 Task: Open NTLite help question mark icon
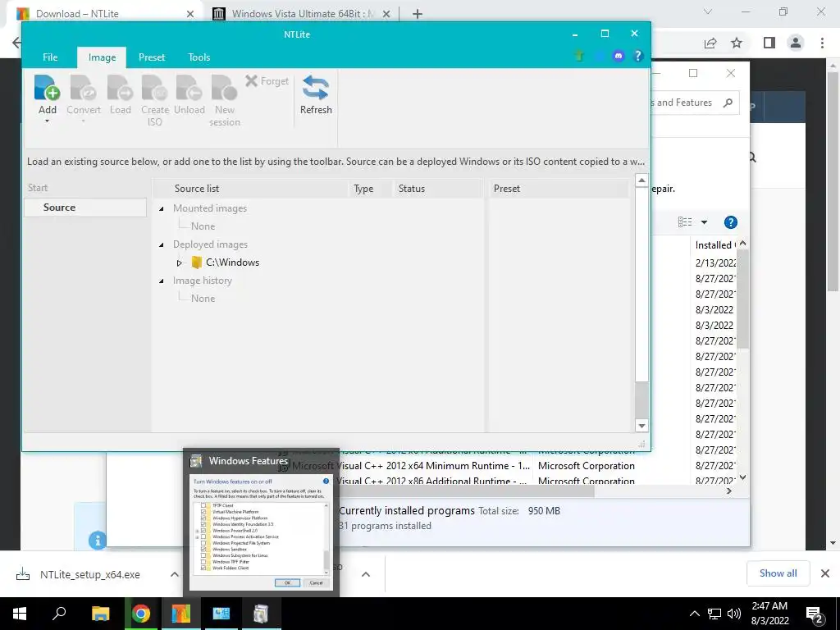(x=637, y=56)
